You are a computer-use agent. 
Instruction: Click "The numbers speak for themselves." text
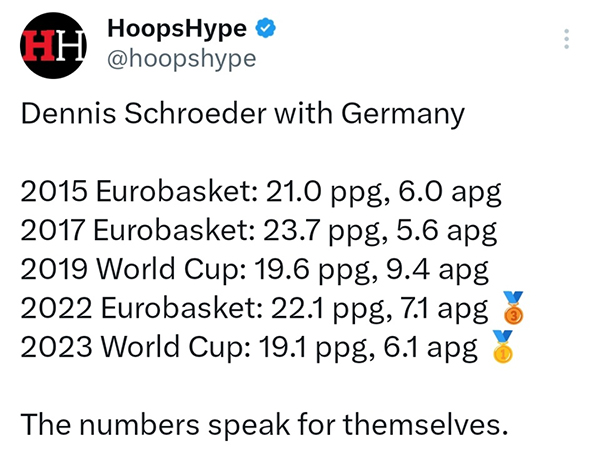(265, 425)
